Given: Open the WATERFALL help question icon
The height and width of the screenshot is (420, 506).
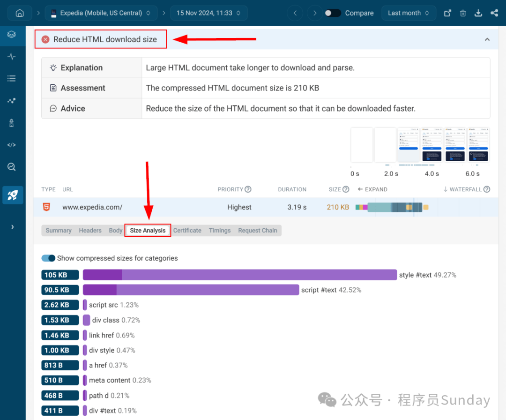Looking at the screenshot, I should tap(487, 189).
